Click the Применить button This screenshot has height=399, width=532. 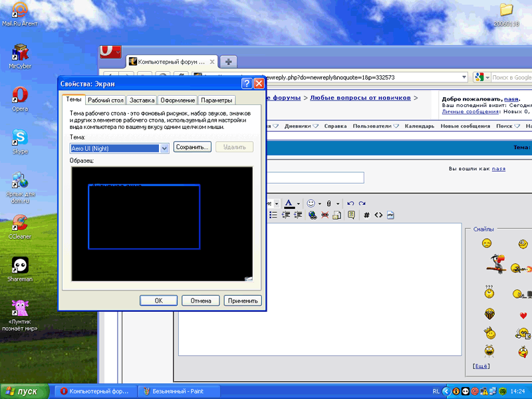243,301
